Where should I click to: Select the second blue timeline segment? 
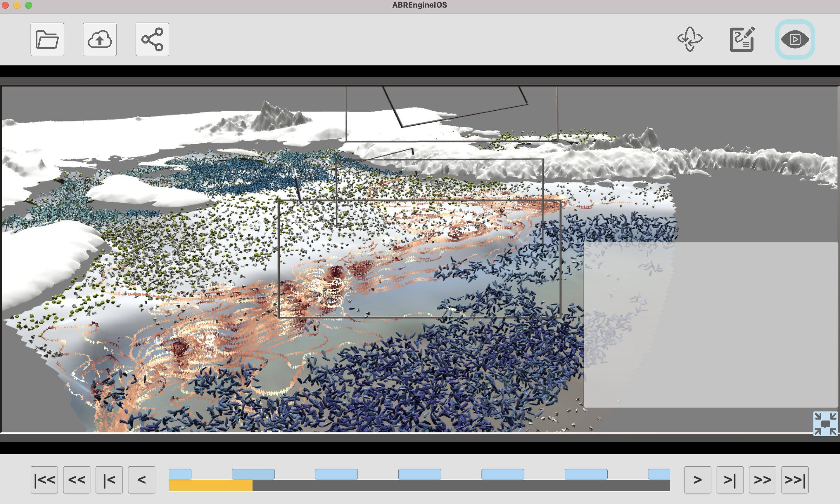coord(253,474)
